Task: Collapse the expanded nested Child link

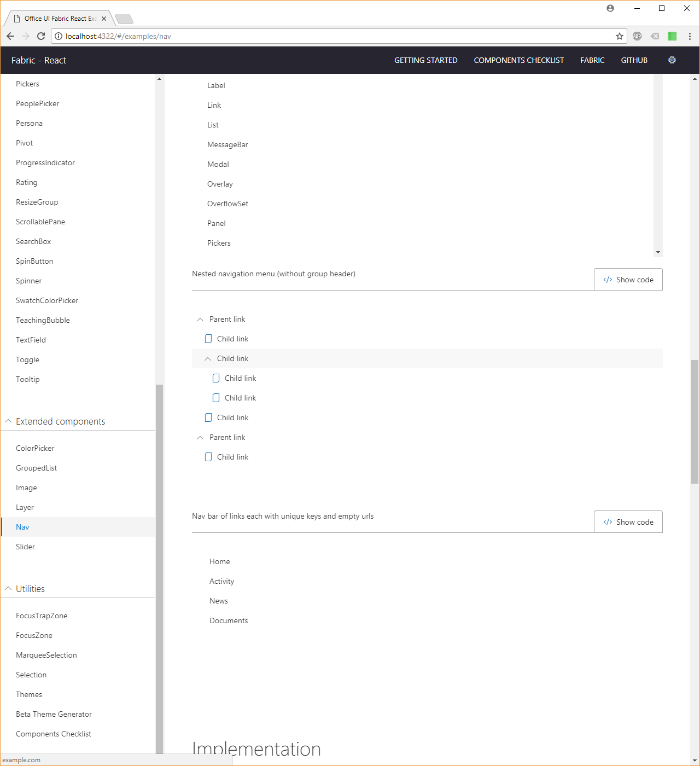Action: (x=207, y=358)
